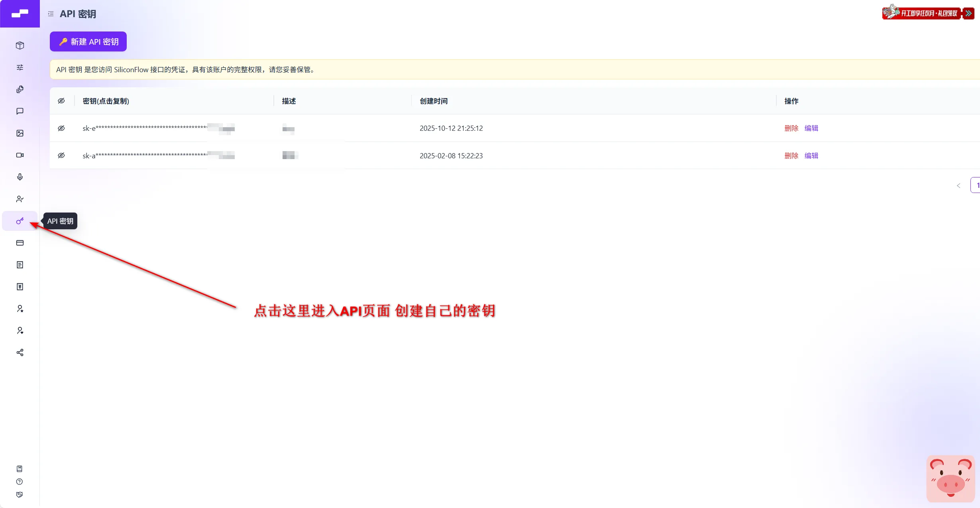Click the 新建 API 密钥 button
This screenshot has height=508, width=980.
(88, 41)
